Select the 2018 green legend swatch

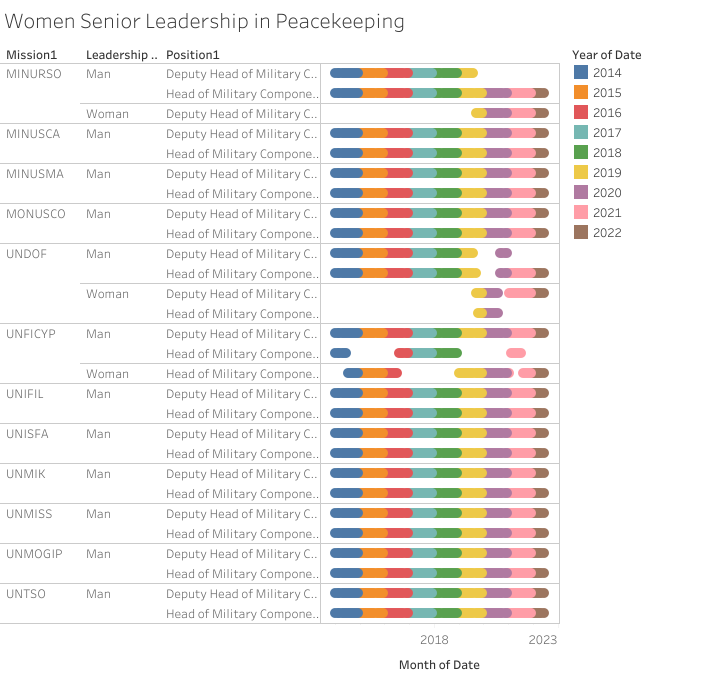coord(581,153)
